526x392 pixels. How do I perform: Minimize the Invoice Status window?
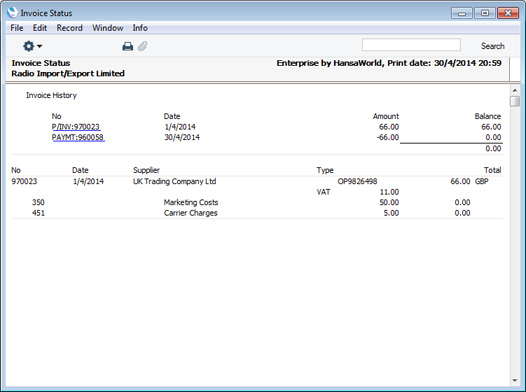[462, 13]
